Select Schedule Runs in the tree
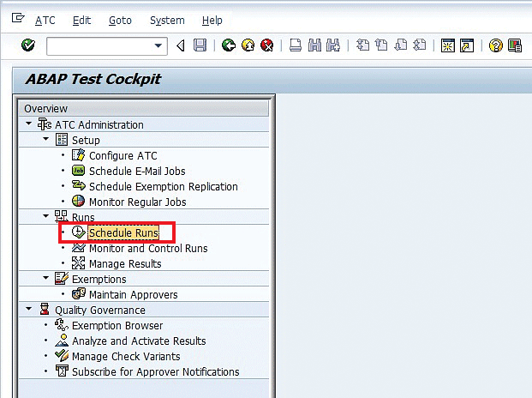This screenshot has width=532, height=398. point(123,232)
